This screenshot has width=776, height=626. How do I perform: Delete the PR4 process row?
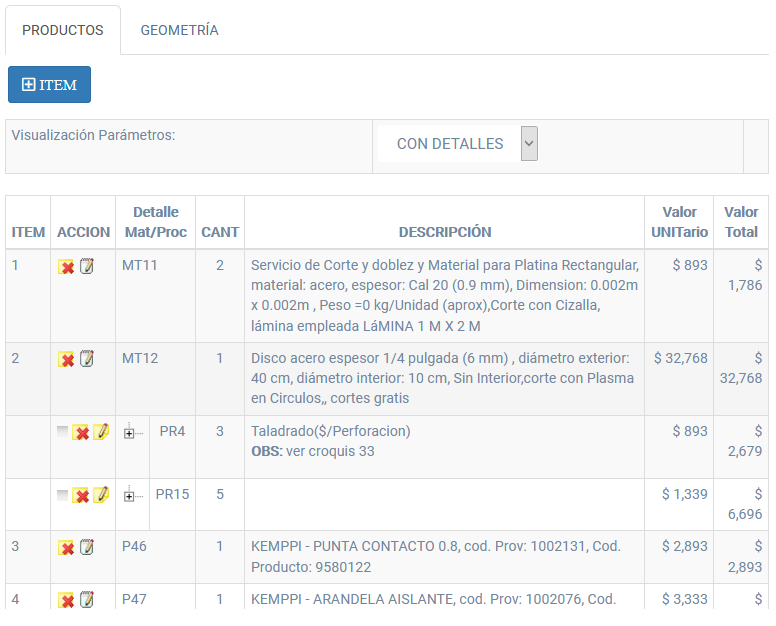(81, 433)
